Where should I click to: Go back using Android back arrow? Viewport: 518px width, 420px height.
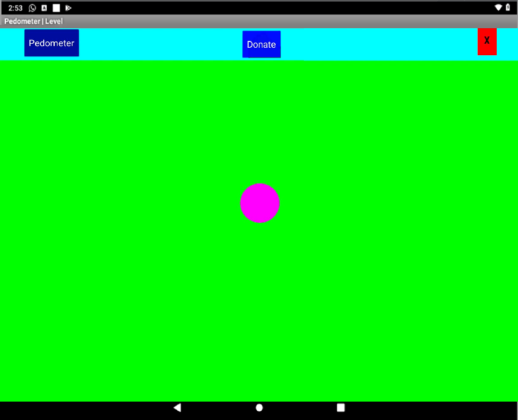[177, 407]
